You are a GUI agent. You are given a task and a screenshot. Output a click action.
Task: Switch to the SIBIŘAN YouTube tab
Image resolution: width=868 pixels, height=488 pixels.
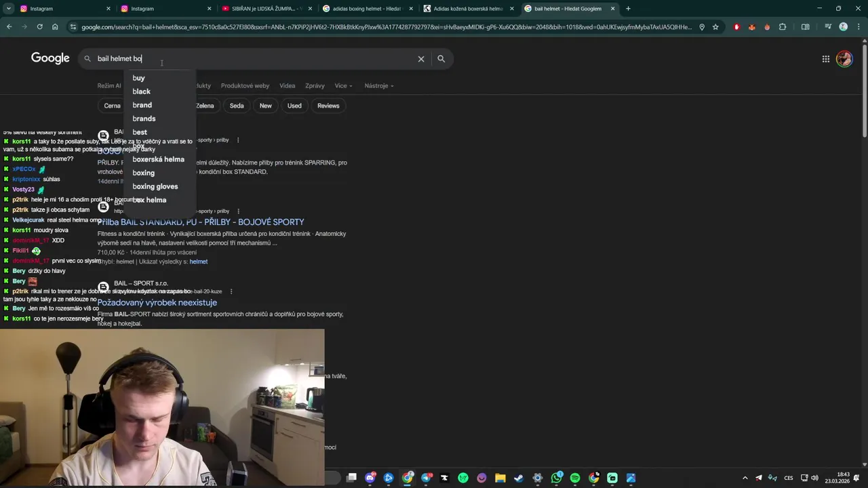[x=267, y=9]
